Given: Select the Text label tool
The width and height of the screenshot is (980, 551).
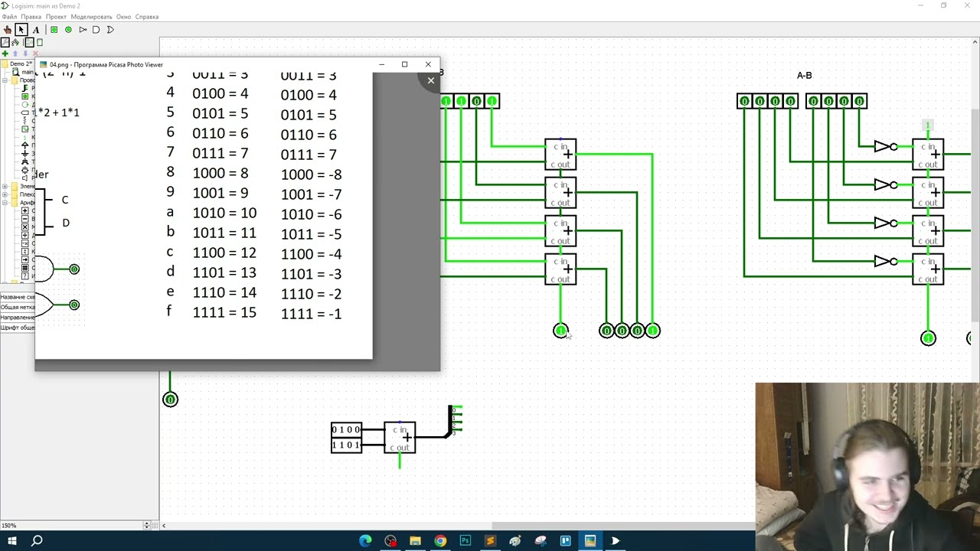Looking at the screenshot, I should tap(35, 30).
